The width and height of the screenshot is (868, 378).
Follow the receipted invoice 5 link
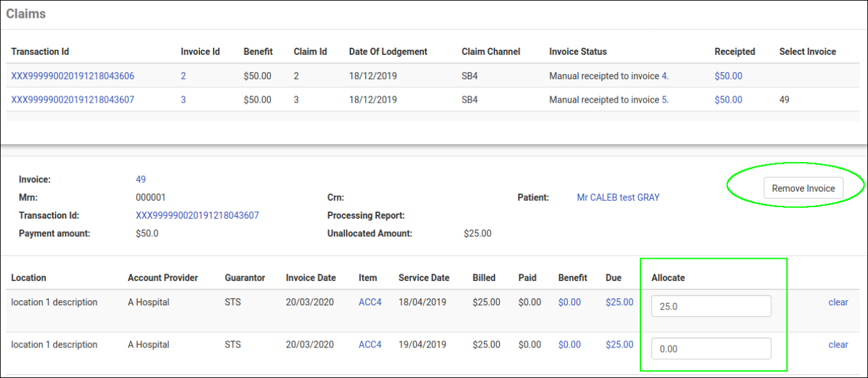(665, 99)
